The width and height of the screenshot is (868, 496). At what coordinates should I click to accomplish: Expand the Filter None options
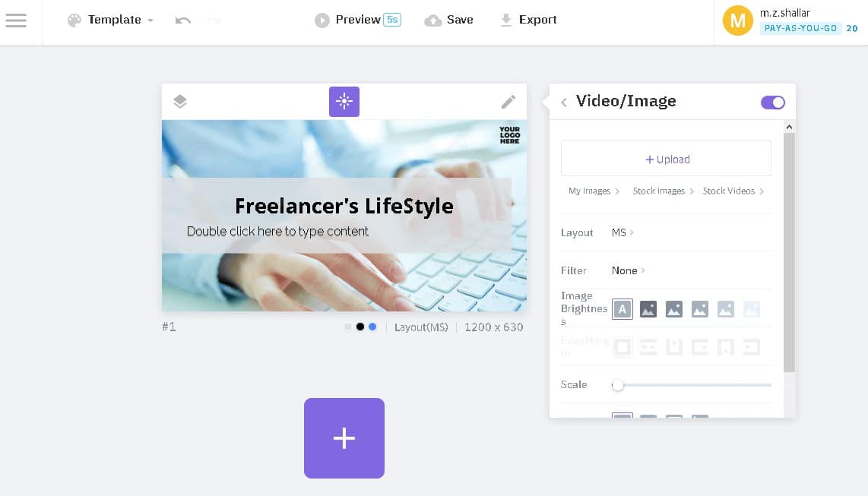point(628,270)
